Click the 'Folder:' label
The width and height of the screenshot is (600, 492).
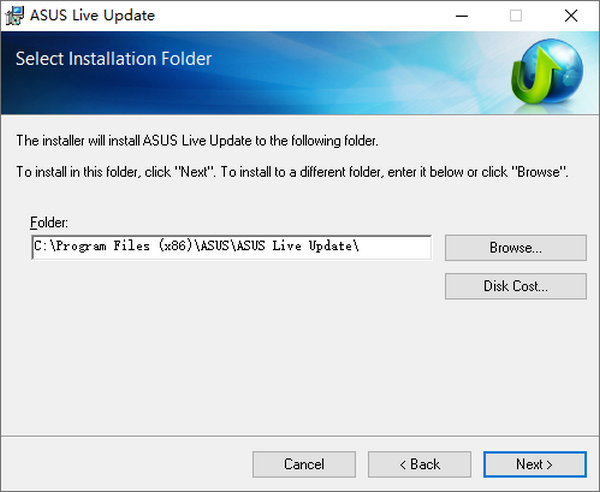coord(49,222)
